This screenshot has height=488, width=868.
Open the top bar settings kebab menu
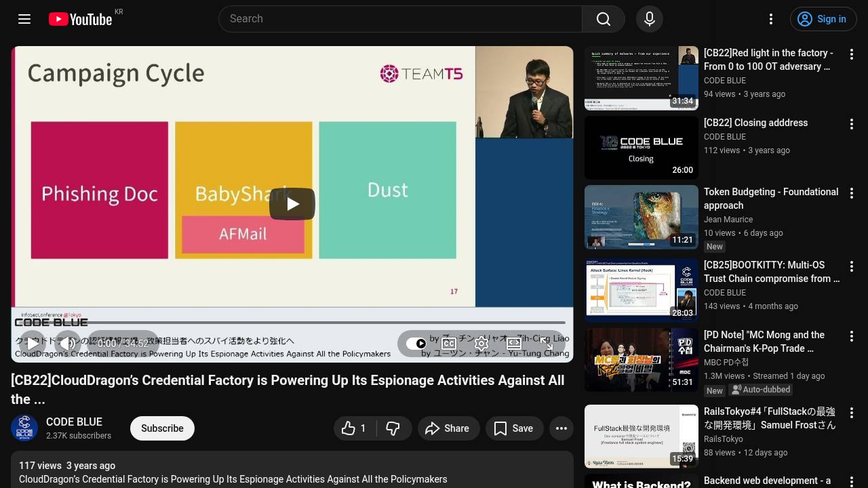[x=771, y=19]
